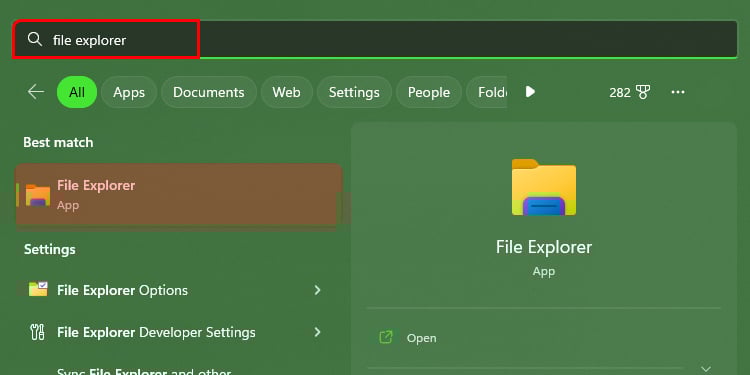Open the three-dot more options menu
The width and height of the screenshot is (750, 375).
678,92
